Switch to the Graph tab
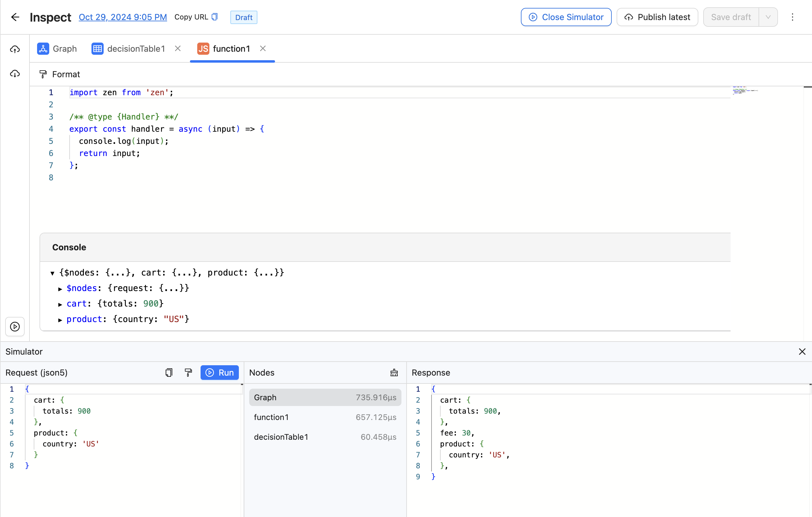Image resolution: width=812 pixels, height=517 pixels. (57, 49)
